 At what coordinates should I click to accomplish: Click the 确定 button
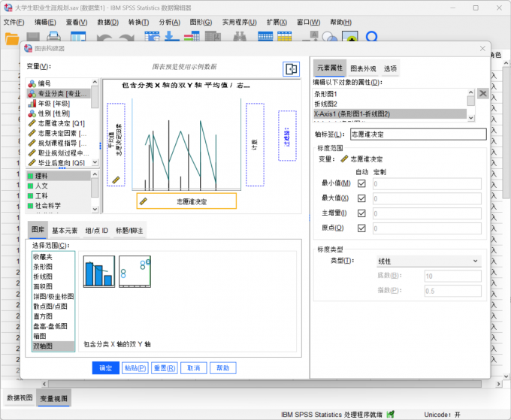point(105,368)
